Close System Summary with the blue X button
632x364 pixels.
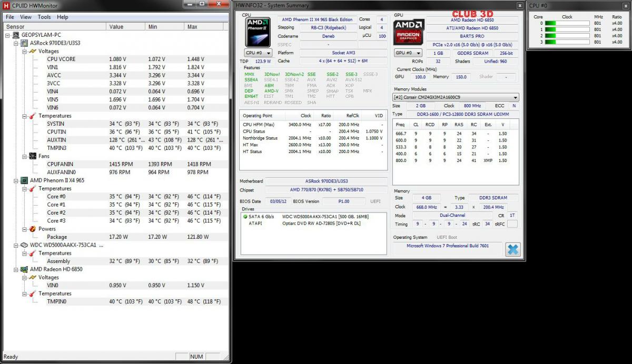[x=512, y=249]
